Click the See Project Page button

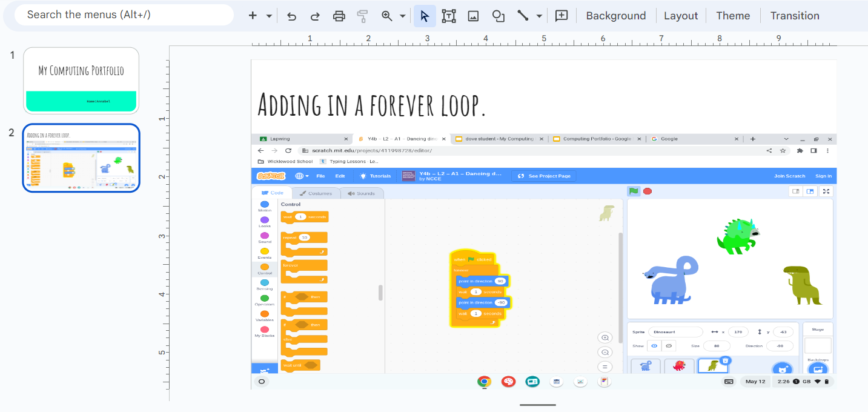tap(543, 176)
